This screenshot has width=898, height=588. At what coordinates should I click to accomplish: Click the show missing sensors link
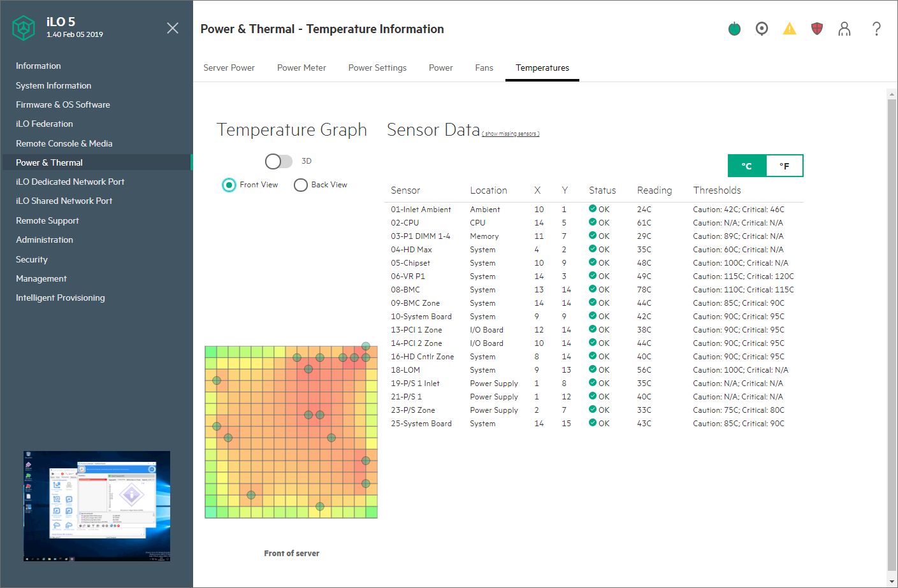511,134
